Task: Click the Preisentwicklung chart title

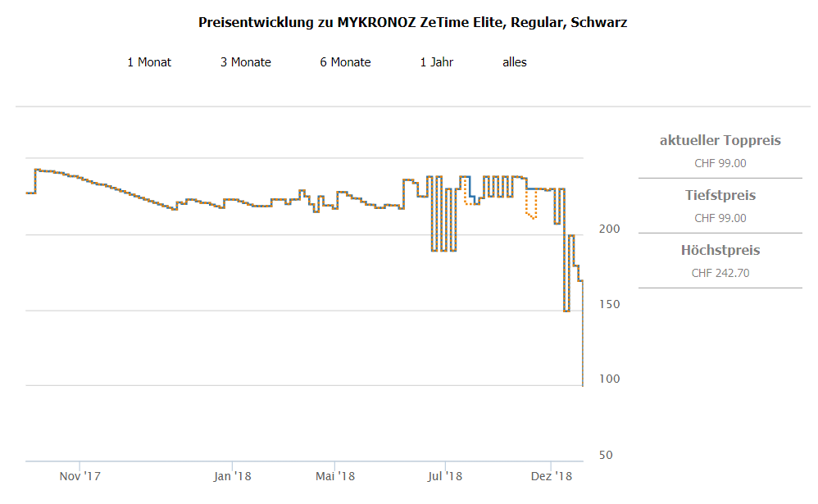Action: 412,23
